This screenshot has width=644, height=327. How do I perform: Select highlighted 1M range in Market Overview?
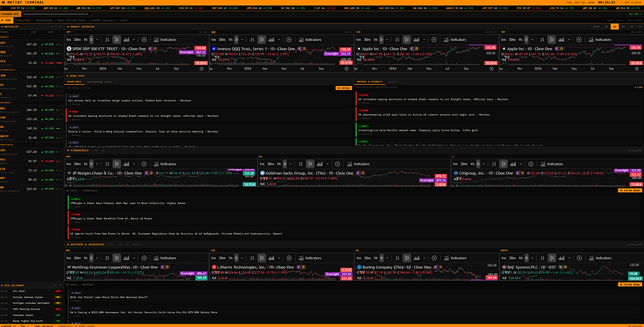coord(615,27)
